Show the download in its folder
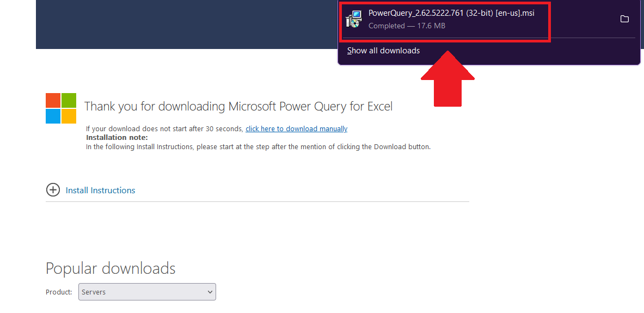This screenshot has height=313, width=644. pyautogui.click(x=624, y=19)
